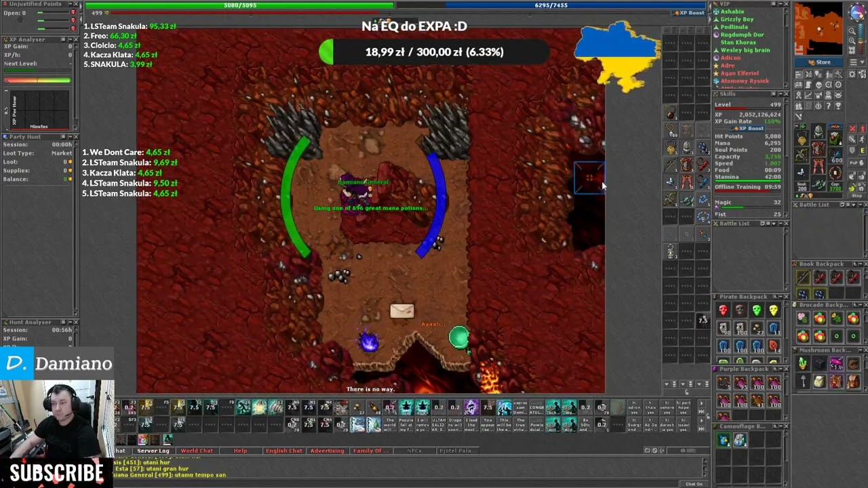Screen dimensions: 868x488
Task: Close the Camouflage Backpack panel
Action: [787, 426]
